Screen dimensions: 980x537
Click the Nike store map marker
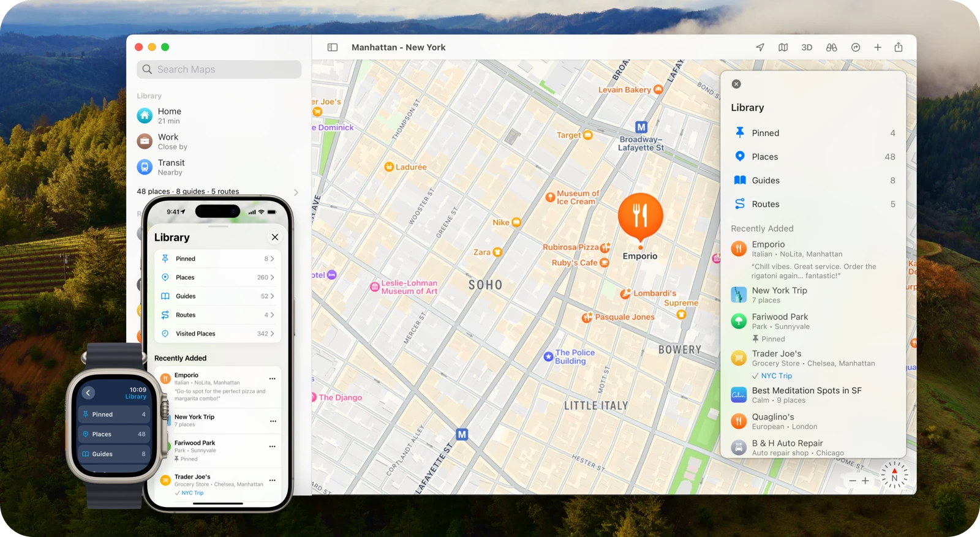(x=516, y=222)
